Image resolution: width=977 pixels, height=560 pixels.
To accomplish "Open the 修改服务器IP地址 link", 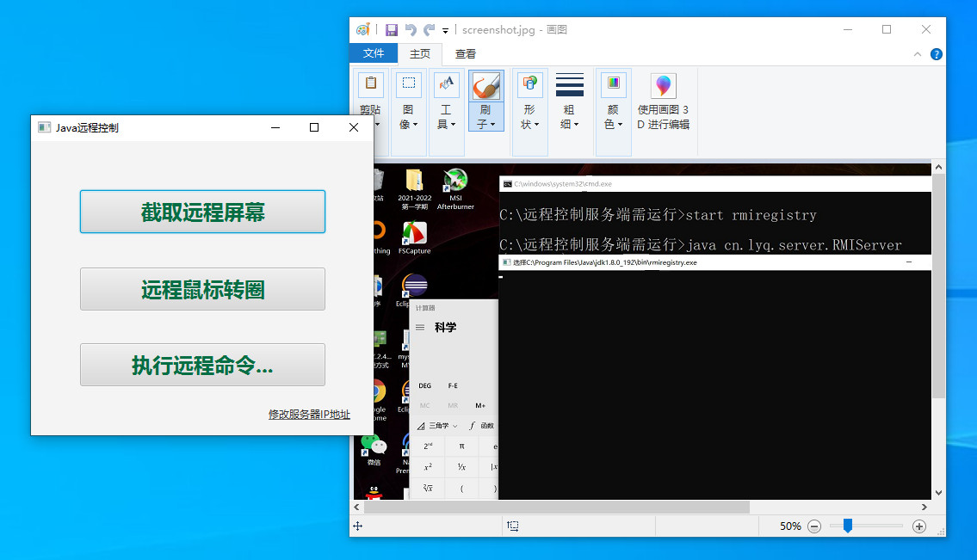I will click(309, 415).
